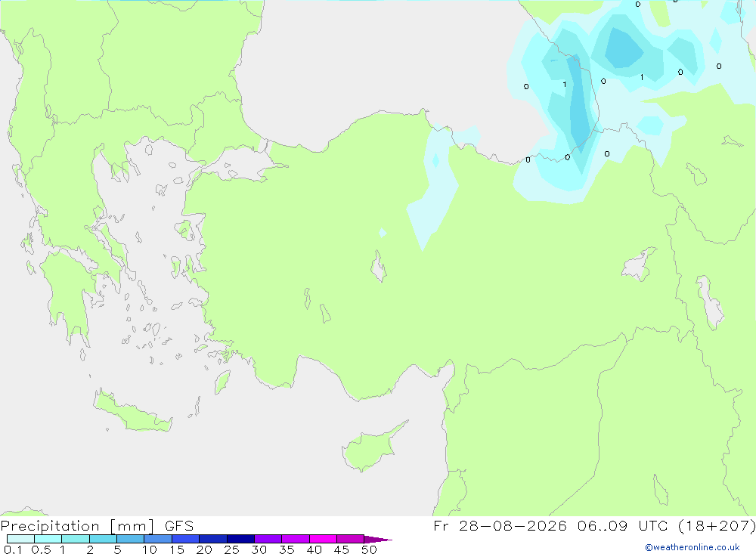
Task: Click the '35' legend scale label
Action: pyautogui.click(x=287, y=549)
